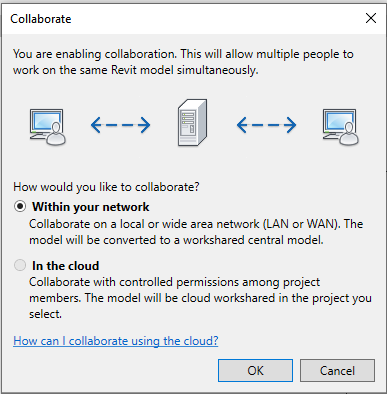Screen dimensions: 387x394
Task: Open "How can I collaborate using the cloud?" link
Action: pyautogui.click(x=116, y=341)
